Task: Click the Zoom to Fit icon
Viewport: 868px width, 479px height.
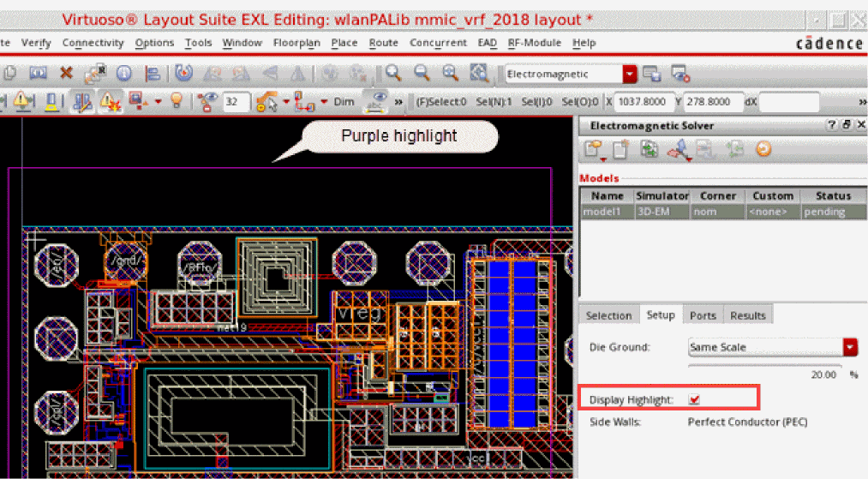Action: [451, 73]
